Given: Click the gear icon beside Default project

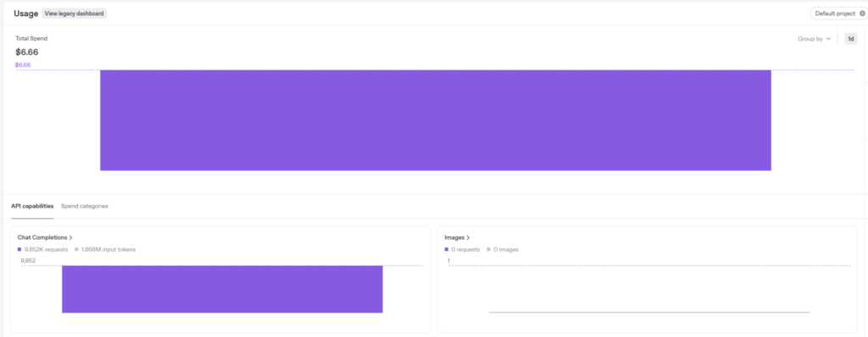Looking at the screenshot, I should click(x=862, y=14).
